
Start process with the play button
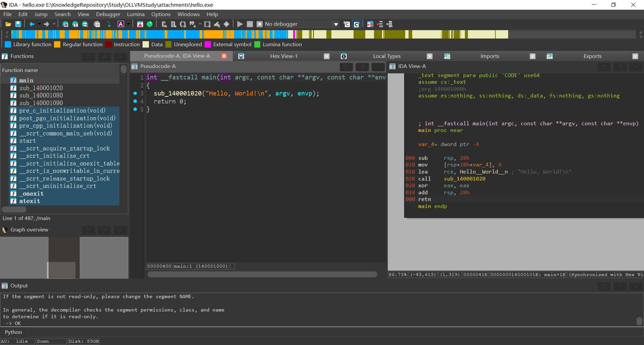coord(240,24)
